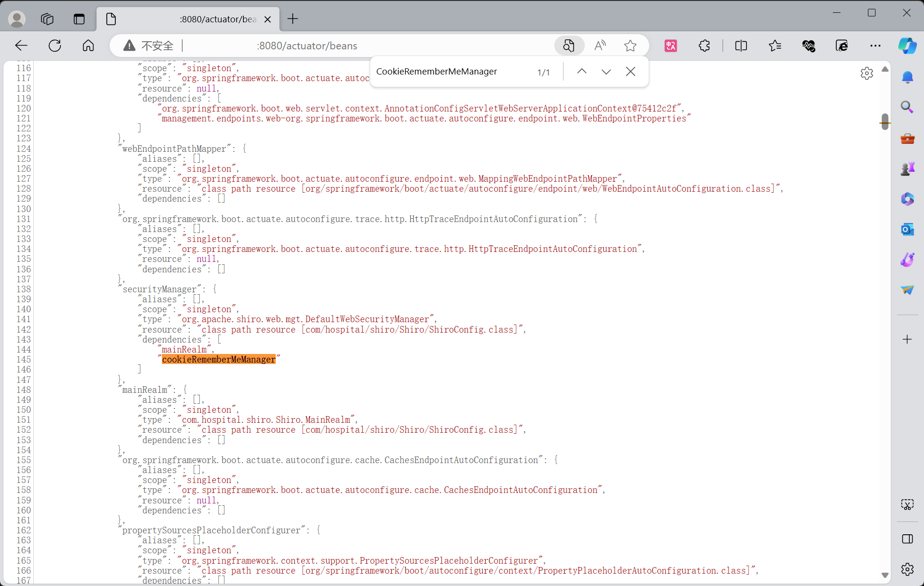Open the JSON viewer settings gear
Image resolution: width=924 pixels, height=586 pixels.
click(x=867, y=73)
